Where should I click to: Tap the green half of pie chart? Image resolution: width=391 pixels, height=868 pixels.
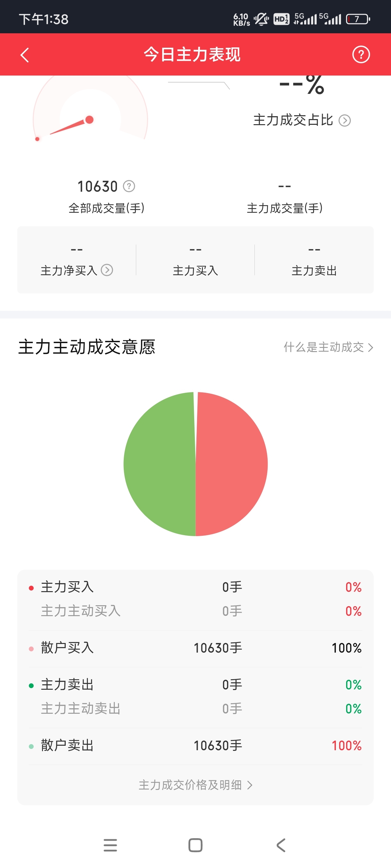click(159, 464)
